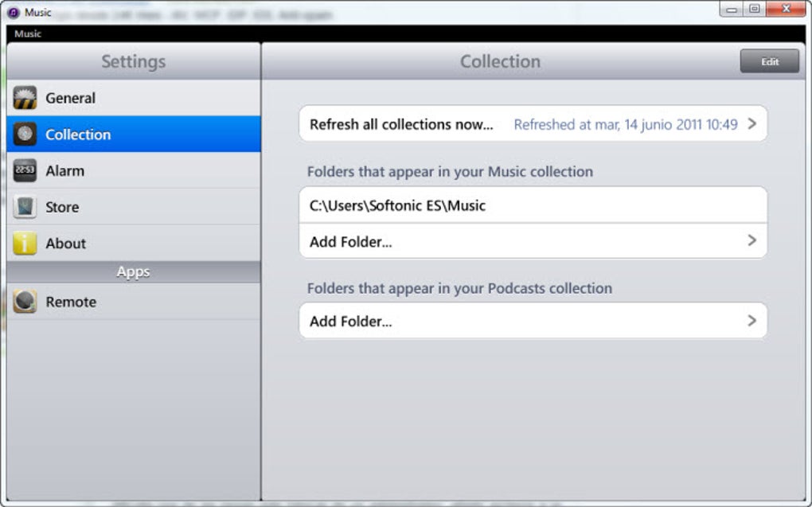Click the Store icon in the sidebar
The height and width of the screenshot is (507, 812).
point(25,207)
